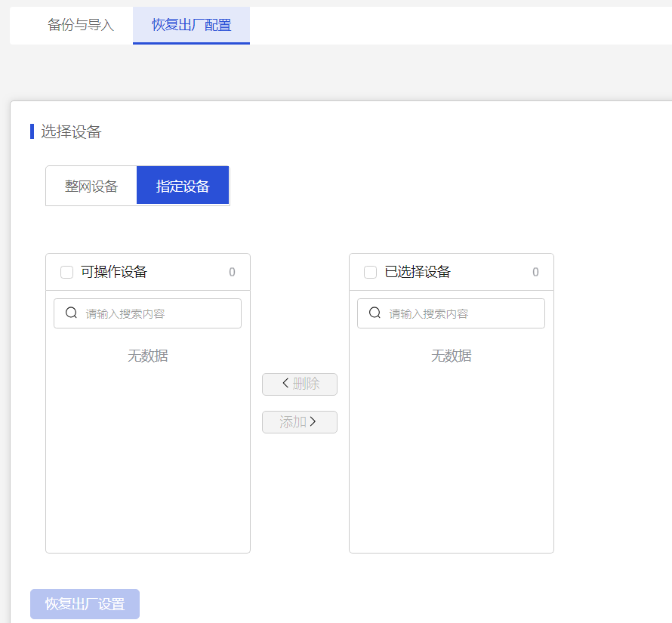
Task: Click the 恢复出厂设置 button
Action: pyautogui.click(x=85, y=604)
